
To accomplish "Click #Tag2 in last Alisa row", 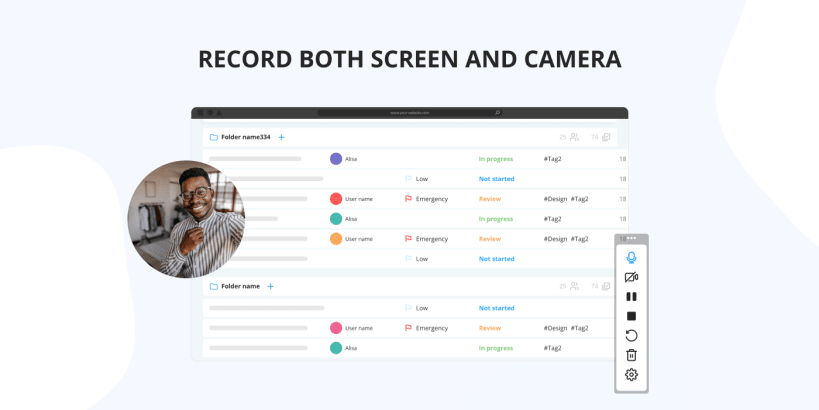I will [553, 348].
